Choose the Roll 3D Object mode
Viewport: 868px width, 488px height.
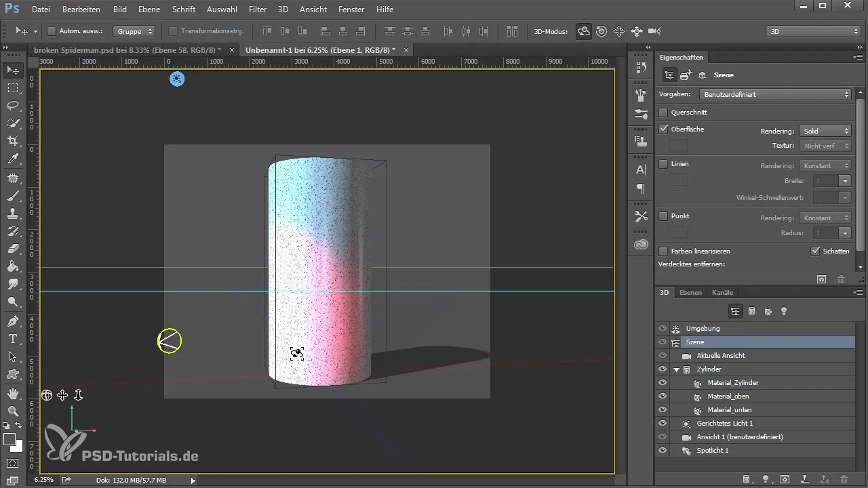coord(601,31)
